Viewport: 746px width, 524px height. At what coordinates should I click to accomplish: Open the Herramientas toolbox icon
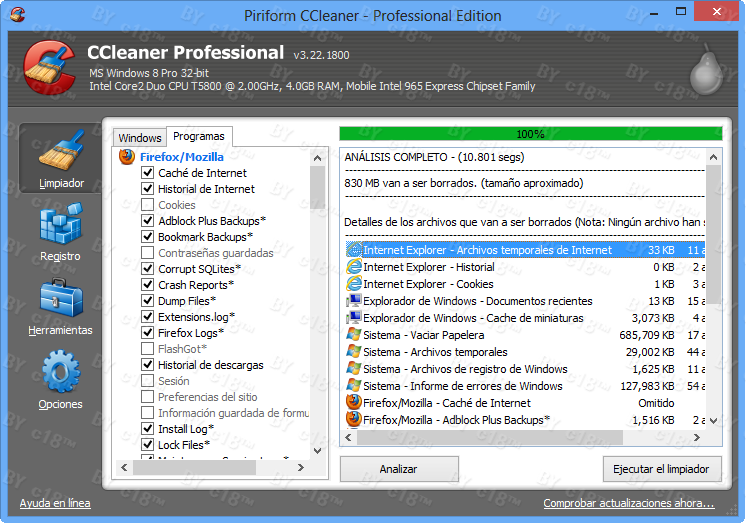pyautogui.click(x=61, y=297)
